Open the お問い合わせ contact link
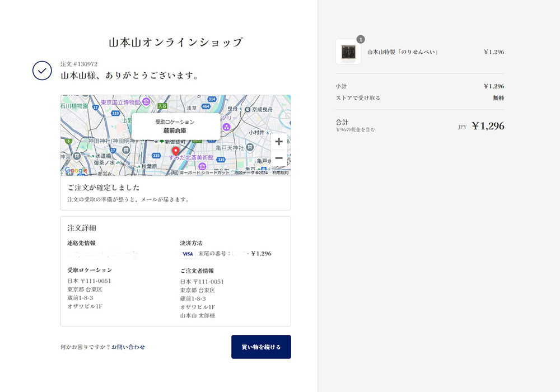The height and width of the screenshot is (392, 560). coord(128,347)
